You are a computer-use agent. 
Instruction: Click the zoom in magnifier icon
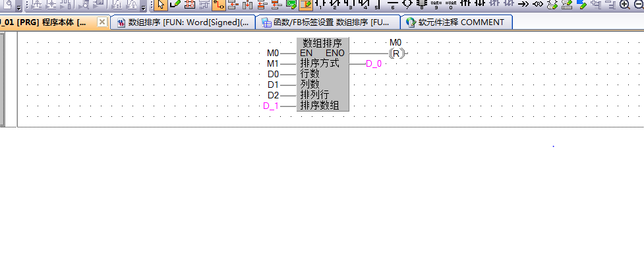624,5
